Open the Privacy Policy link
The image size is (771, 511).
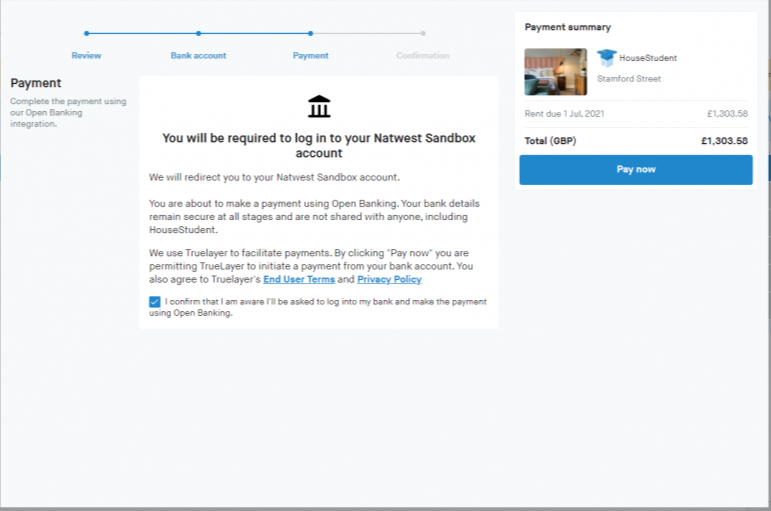pyautogui.click(x=389, y=279)
